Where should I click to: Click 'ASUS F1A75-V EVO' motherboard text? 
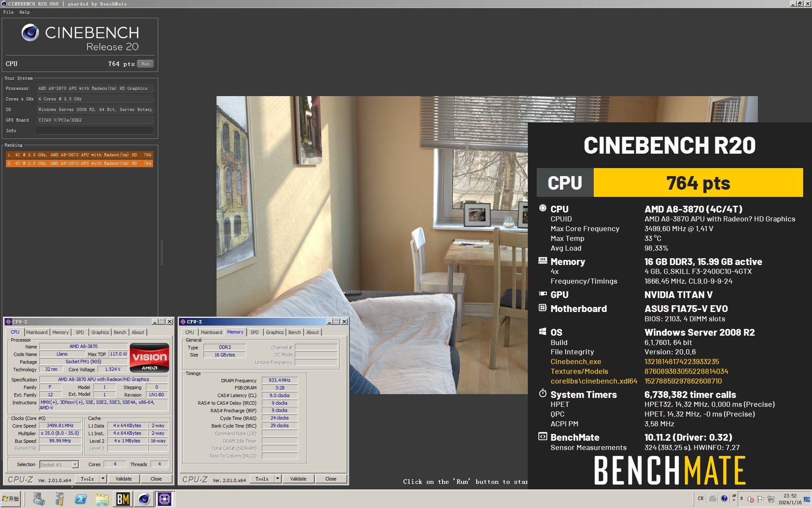[x=686, y=309]
